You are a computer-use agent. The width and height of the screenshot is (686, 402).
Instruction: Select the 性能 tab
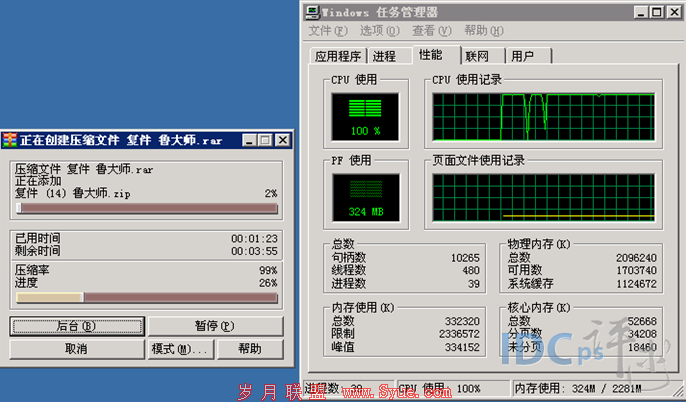(436, 55)
